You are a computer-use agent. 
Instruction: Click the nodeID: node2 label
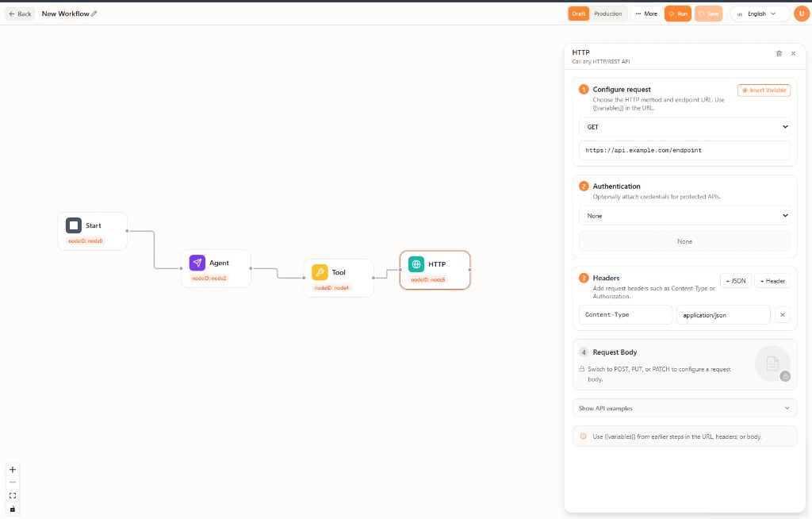coord(209,278)
